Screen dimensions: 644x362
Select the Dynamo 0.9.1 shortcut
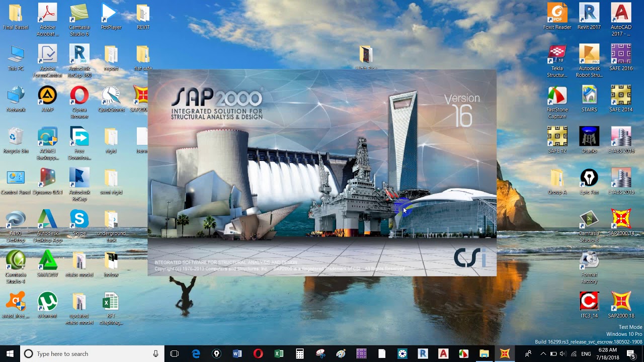coord(47,181)
